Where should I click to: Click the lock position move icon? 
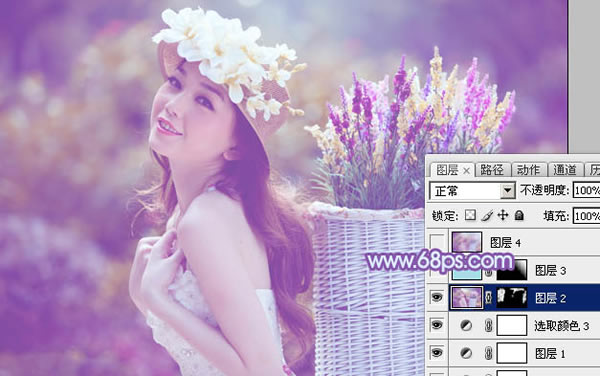[x=502, y=215]
